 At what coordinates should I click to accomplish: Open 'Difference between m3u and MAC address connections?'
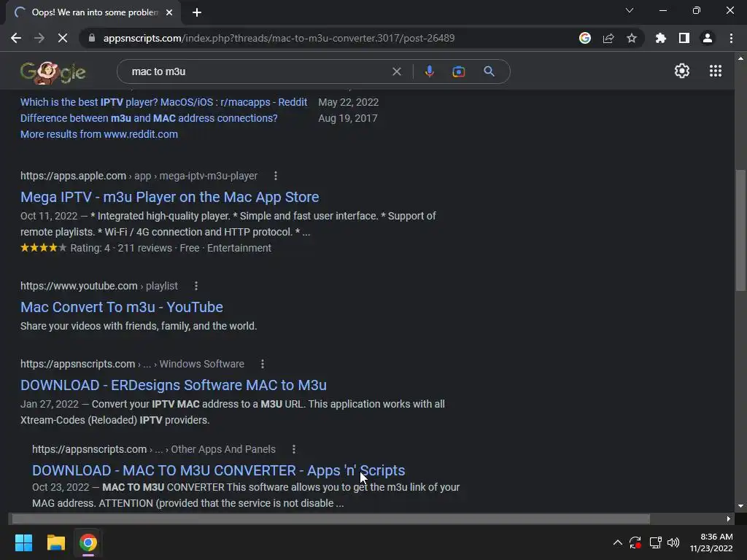click(149, 118)
